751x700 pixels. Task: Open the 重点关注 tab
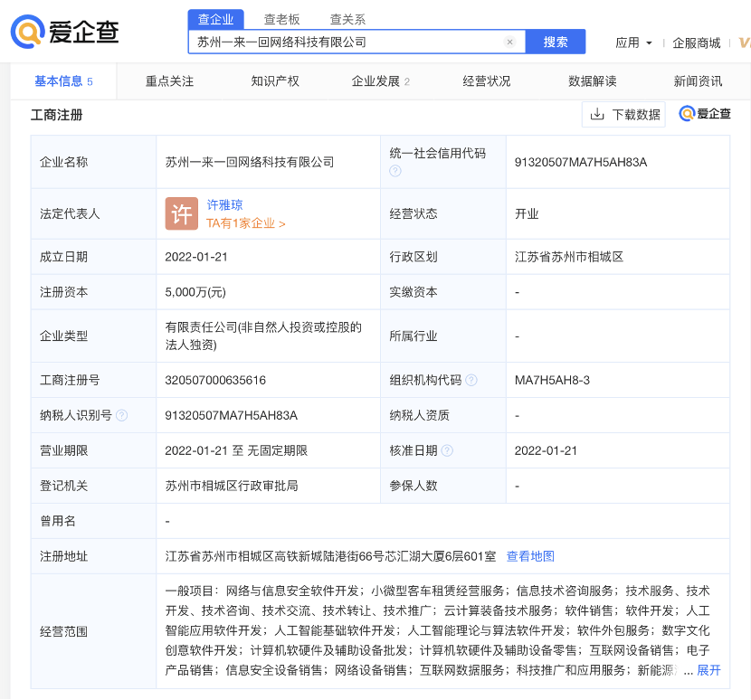[x=169, y=80]
